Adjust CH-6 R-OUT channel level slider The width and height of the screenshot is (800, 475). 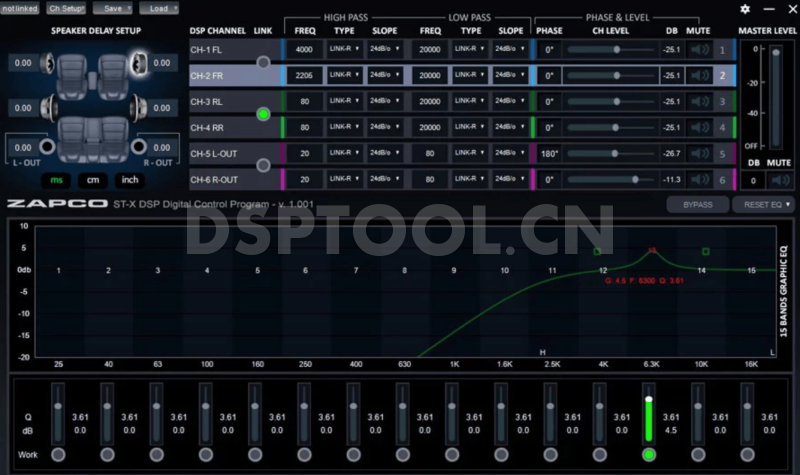click(x=611, y=180)
